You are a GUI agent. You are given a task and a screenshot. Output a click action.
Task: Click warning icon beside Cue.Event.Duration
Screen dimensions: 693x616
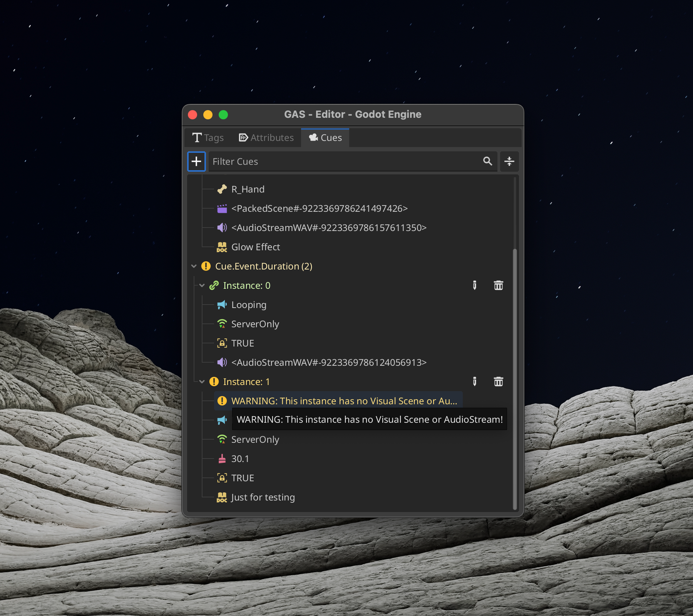[x=206, y=266]
